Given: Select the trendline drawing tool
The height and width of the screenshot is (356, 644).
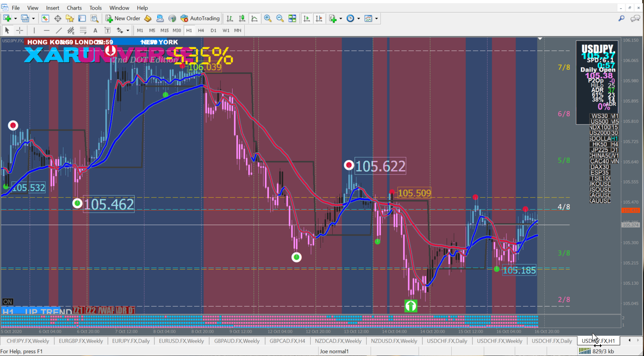Looking at the screenshot, I should 59,30.
